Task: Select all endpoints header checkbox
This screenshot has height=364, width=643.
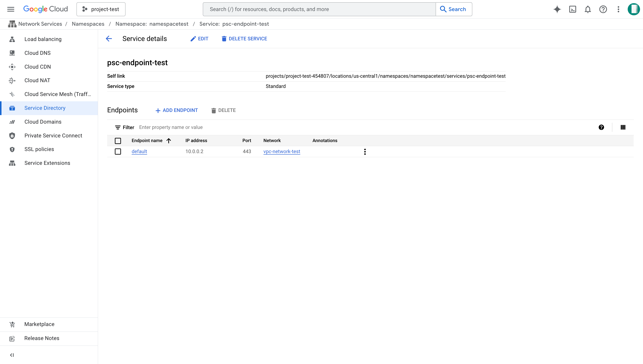Action: [118, 141]
